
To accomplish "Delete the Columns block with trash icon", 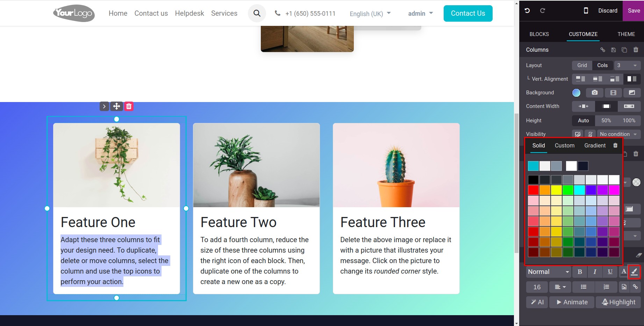I will coord(636,50).
